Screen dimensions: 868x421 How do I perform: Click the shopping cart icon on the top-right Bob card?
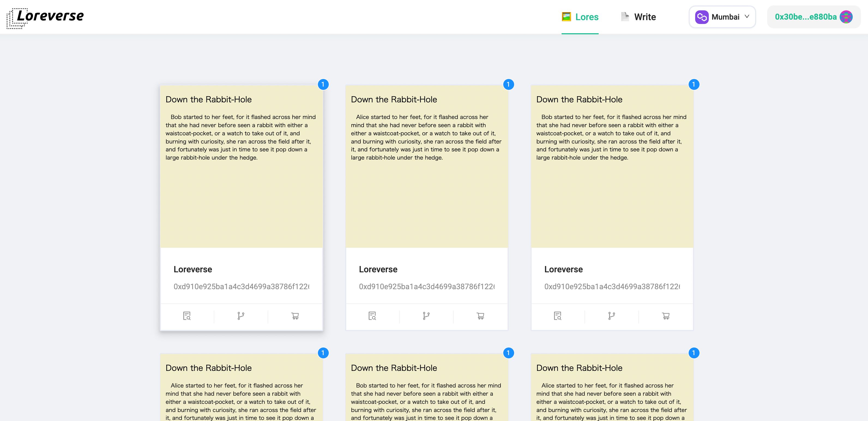point(665,316)
